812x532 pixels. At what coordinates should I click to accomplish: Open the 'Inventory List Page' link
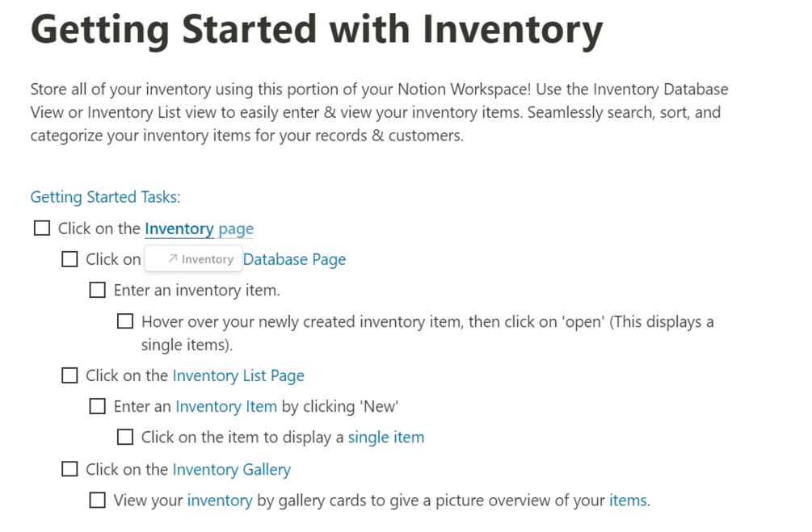[x=238, y=375]
